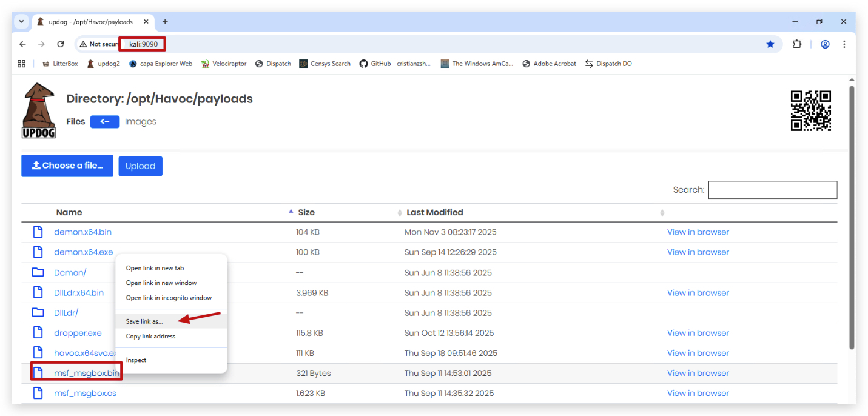Screen dimensions: 868x416
Task: Click the QR code image
Action: point(811,110)
